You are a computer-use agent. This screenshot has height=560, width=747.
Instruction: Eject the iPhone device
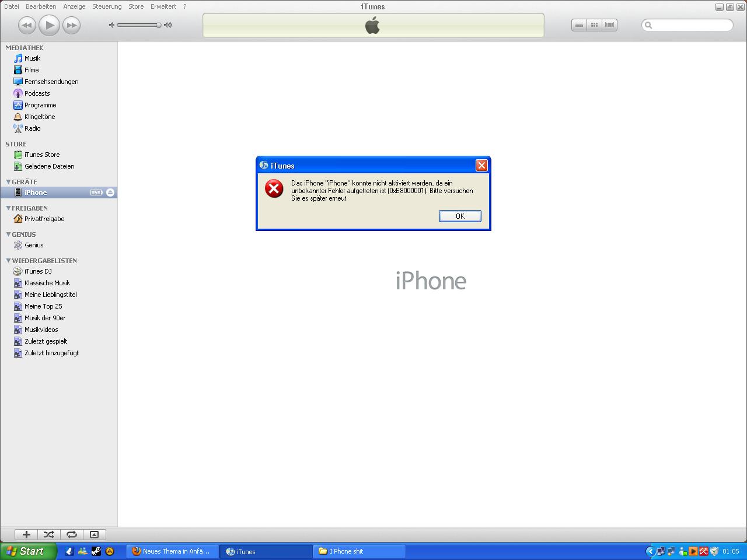[110, 192]
